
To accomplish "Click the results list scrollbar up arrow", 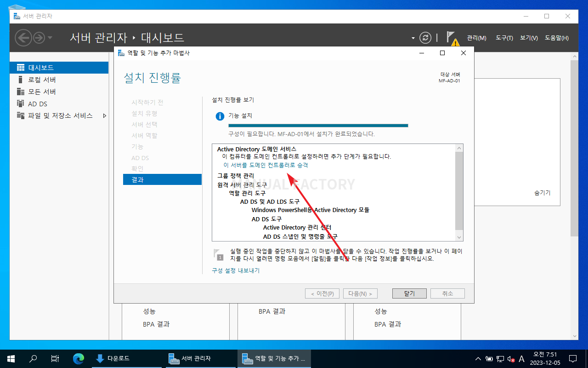I will (x=459, y=148).
